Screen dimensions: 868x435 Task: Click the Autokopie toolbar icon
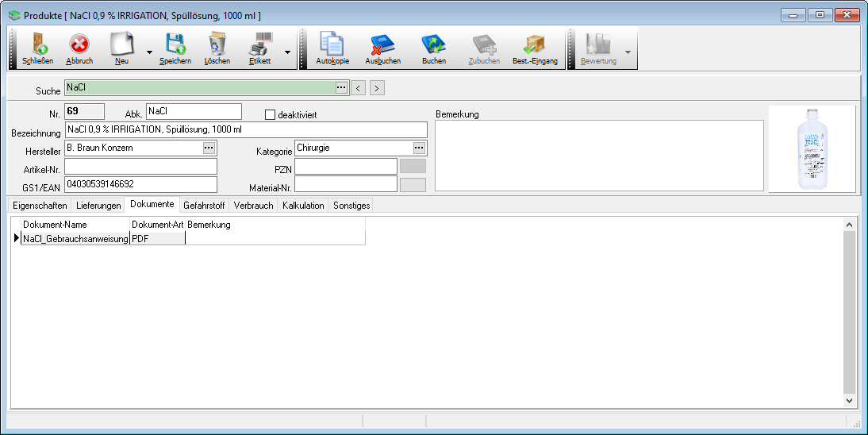click(x=332, y=48)
